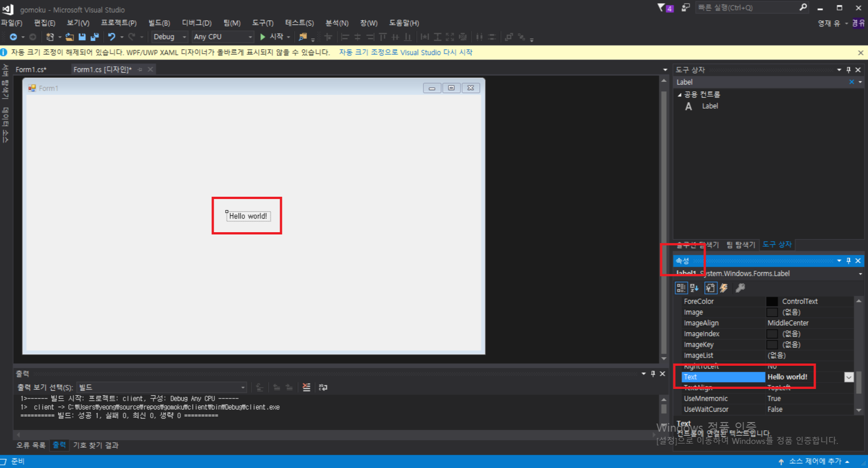The height and width of the screenshot is (468, 868).
Task: Show categorized view in Properties panel
Action: (681, 288)
